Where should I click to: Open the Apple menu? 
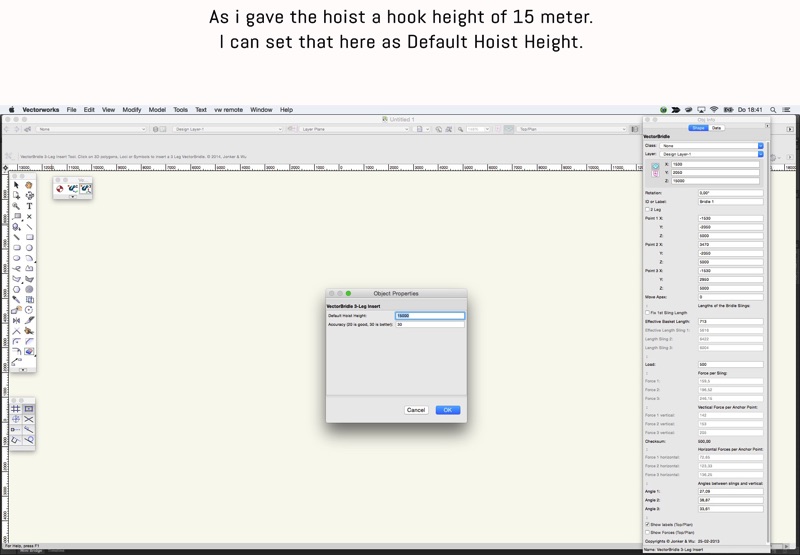point(12,110)
